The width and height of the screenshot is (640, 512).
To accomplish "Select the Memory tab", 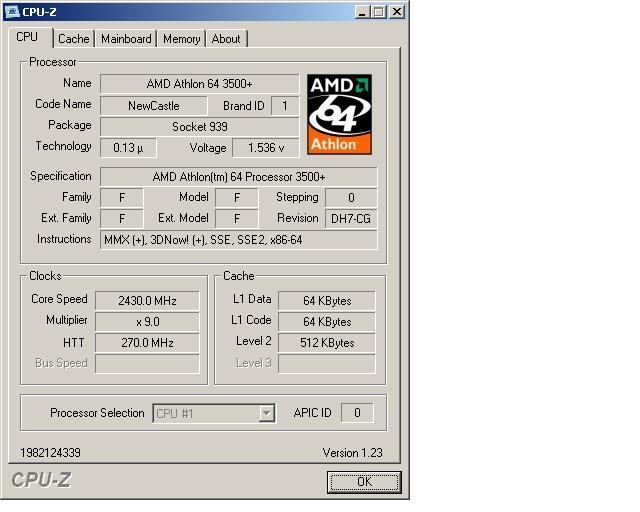I will [x=181, y=39].
